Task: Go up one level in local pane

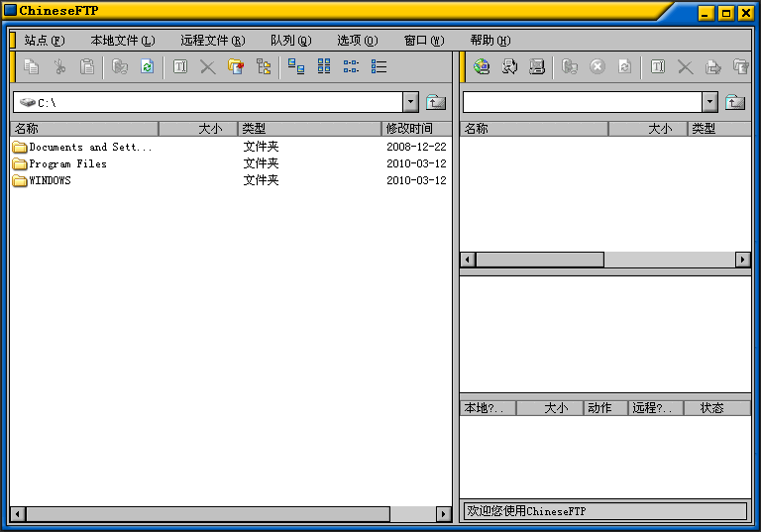Action: [x=436, y=102]
